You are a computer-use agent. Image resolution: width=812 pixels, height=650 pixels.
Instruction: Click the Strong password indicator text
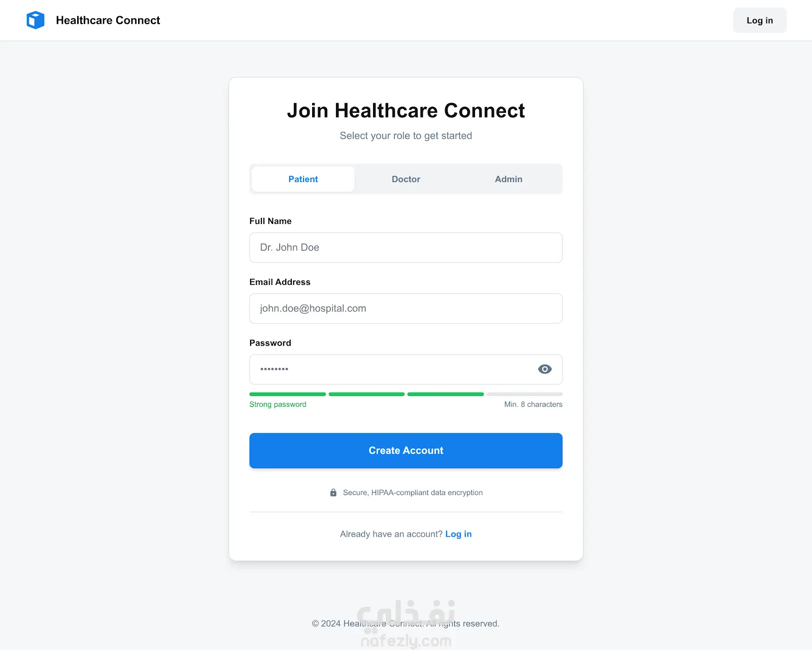(278, 405)
